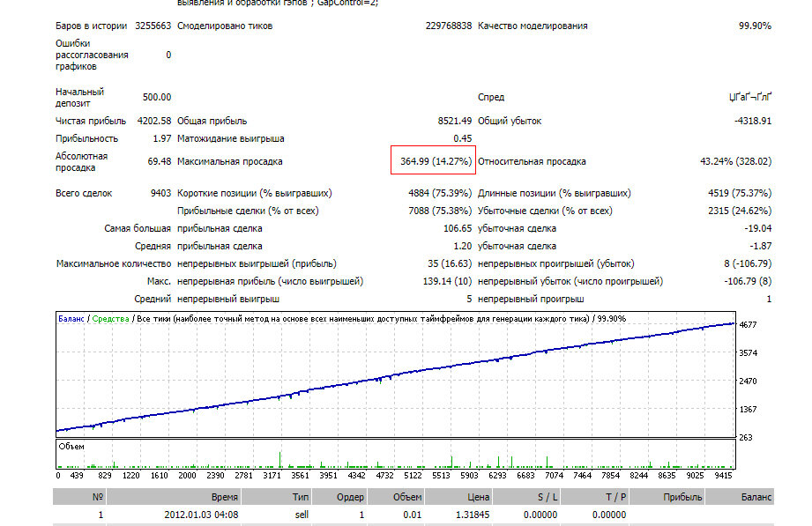Click the 'Средства' legend label on chart
Screen dimensions: 812x526
[x=111, y=319]
